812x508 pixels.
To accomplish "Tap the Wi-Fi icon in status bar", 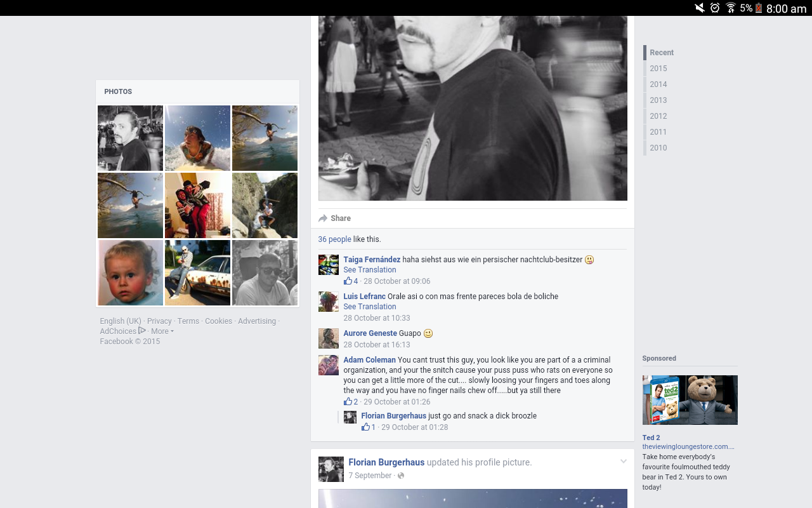I will pos(731,8).
